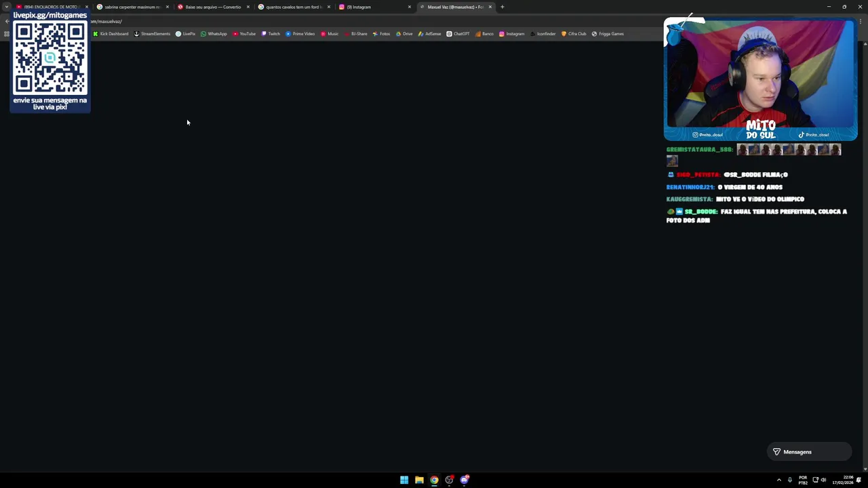Open Google Chrome from taskbar
This screenshot has width=868, height=488.
click(434, 480)
